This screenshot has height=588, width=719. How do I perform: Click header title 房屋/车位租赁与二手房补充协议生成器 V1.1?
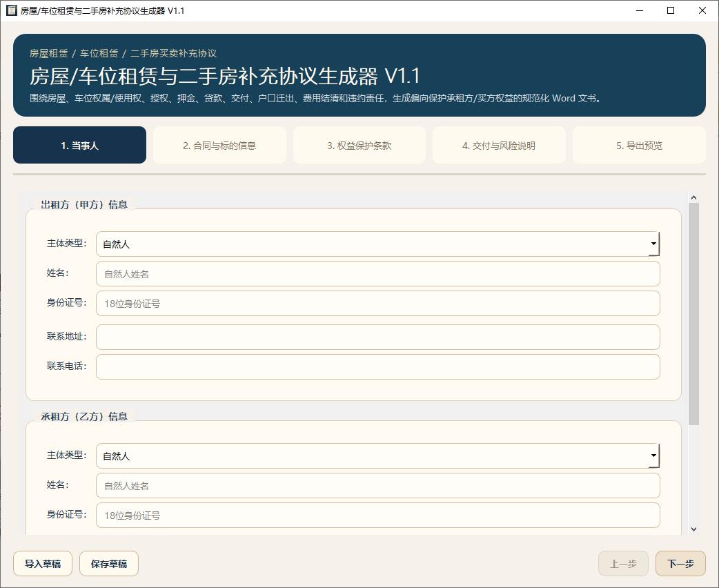(225, 76)
